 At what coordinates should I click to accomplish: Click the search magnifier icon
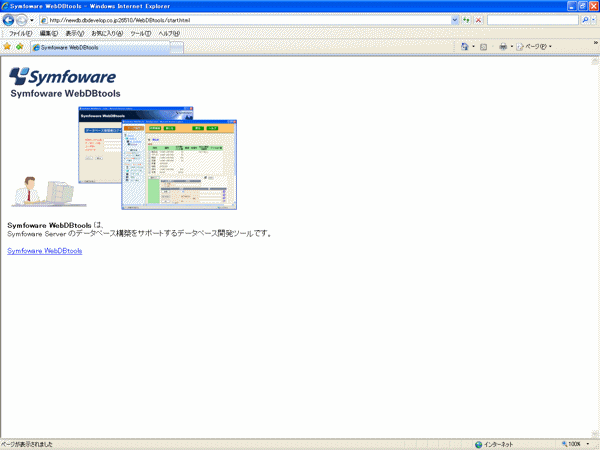coord(584,20)
